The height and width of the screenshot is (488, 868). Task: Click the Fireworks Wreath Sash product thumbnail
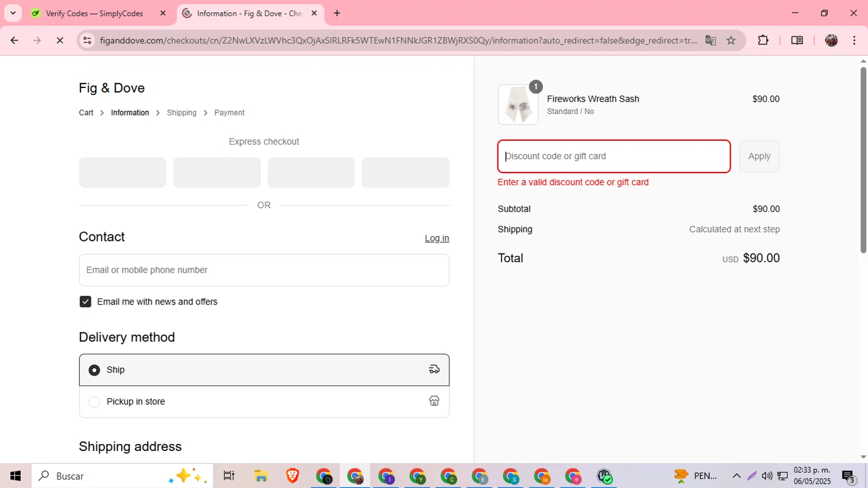(518, 105)
